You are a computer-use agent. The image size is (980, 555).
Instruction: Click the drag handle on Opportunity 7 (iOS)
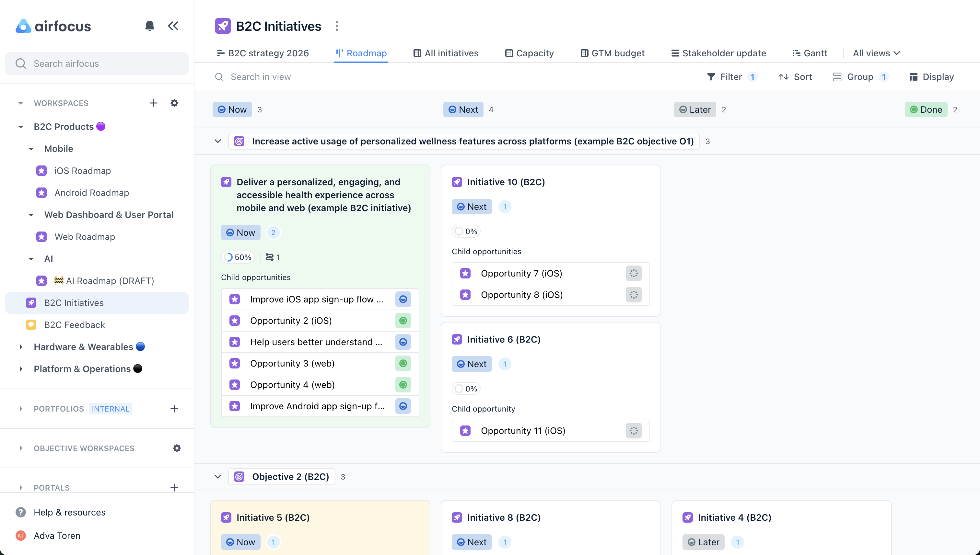[633, 273]
